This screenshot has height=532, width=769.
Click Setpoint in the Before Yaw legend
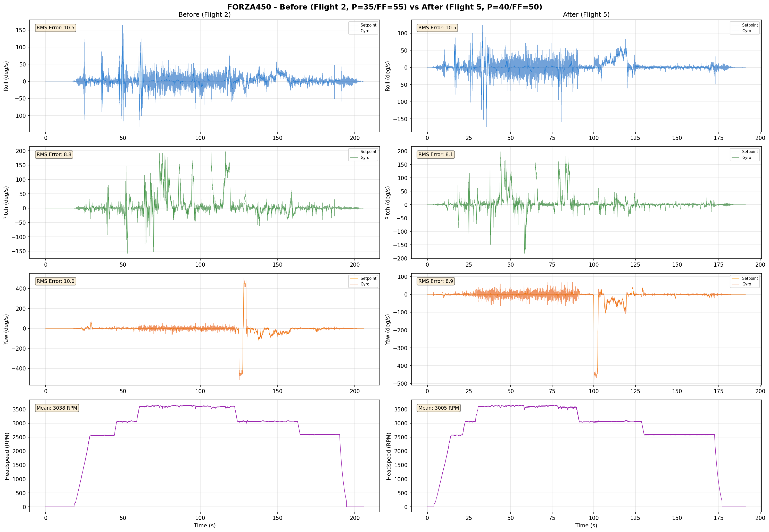point(368,278)
